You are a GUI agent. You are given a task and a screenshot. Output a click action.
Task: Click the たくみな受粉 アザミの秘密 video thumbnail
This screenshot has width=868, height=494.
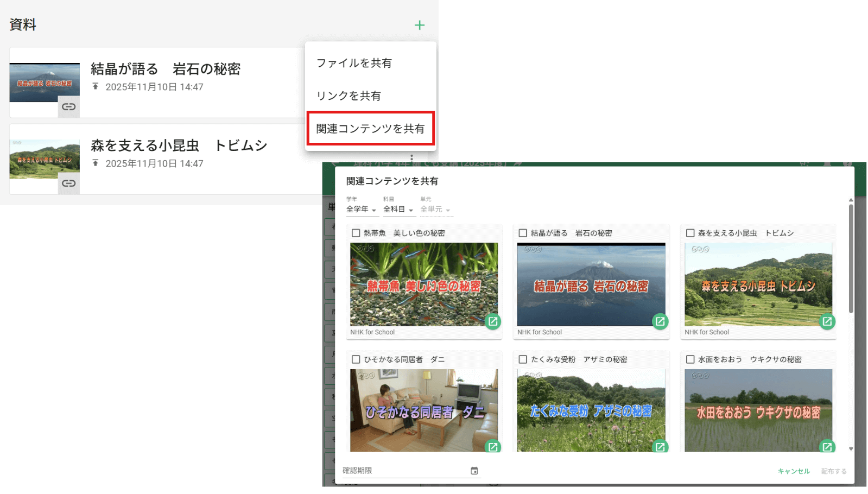point(591,410)
